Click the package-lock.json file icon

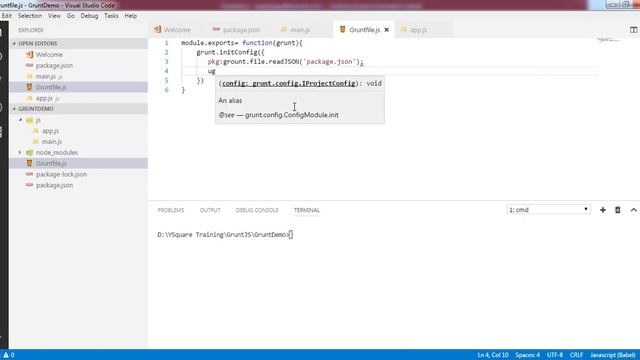click(29, 174)
